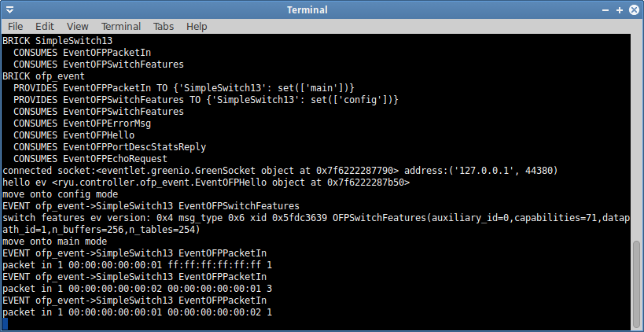Select the Tabs menu
The width and height of the screenshot is (644, 332).
point(164,26)
